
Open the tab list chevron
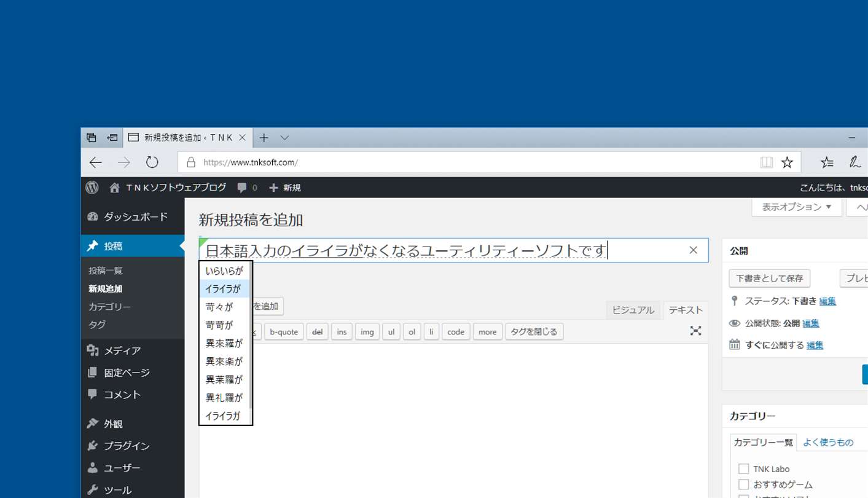(x=284, y=138)
